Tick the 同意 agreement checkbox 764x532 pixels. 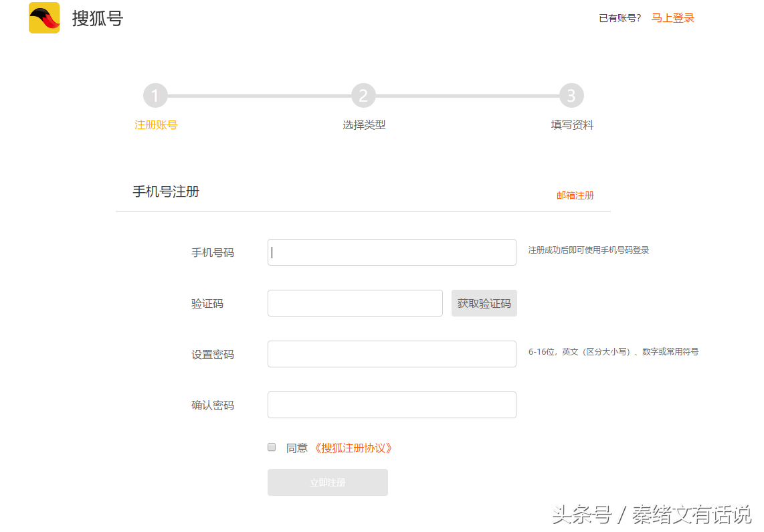click(272, 447)
